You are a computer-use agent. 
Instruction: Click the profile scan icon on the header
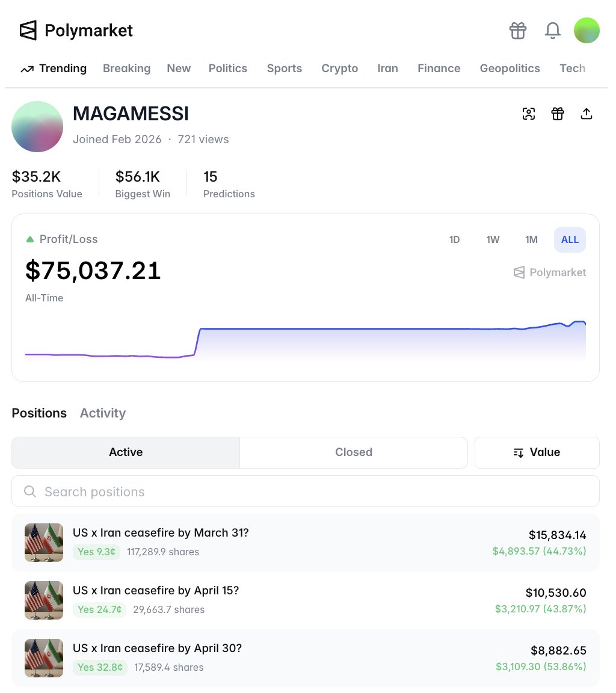click(529, 113)
